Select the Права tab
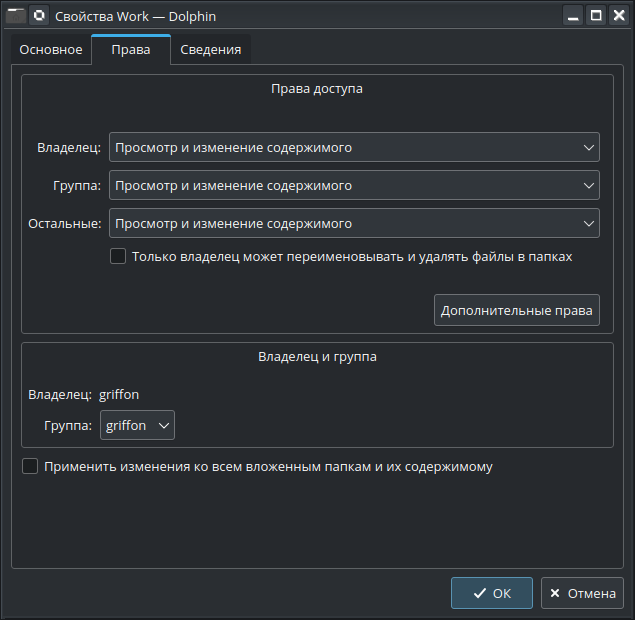This screenshot has width=635, height=620. coord(130,50)
